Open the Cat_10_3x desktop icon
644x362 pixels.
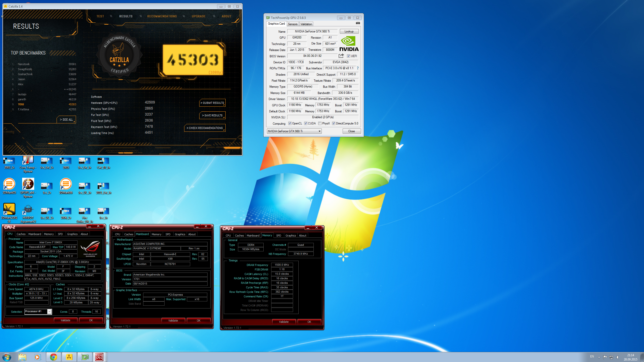(x=103, y=162)
